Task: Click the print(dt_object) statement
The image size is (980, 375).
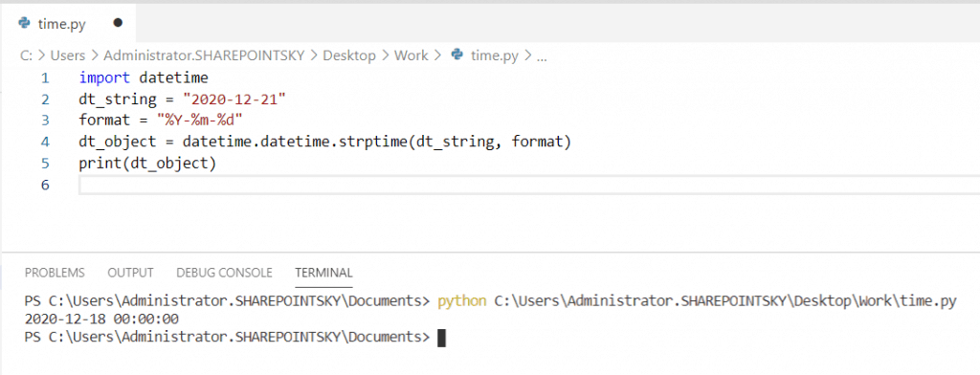Action: 147,164
